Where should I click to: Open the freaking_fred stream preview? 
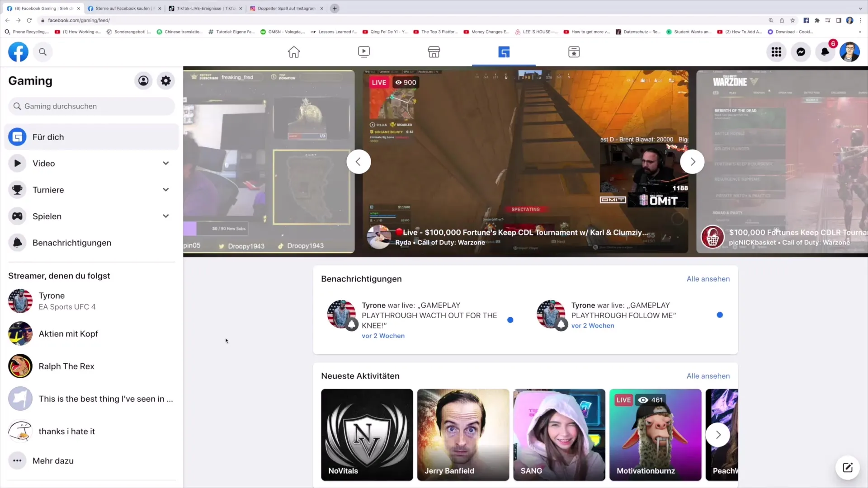click(269, 161)
